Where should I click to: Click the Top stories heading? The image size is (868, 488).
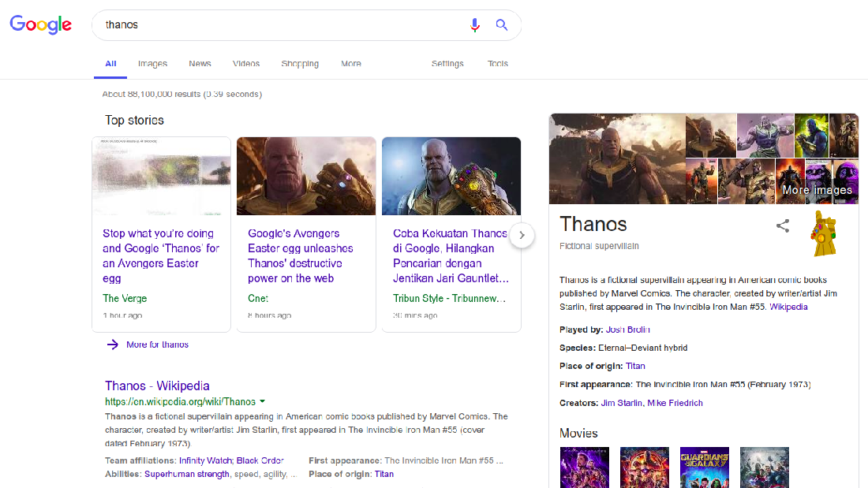(x=134, y=121)
